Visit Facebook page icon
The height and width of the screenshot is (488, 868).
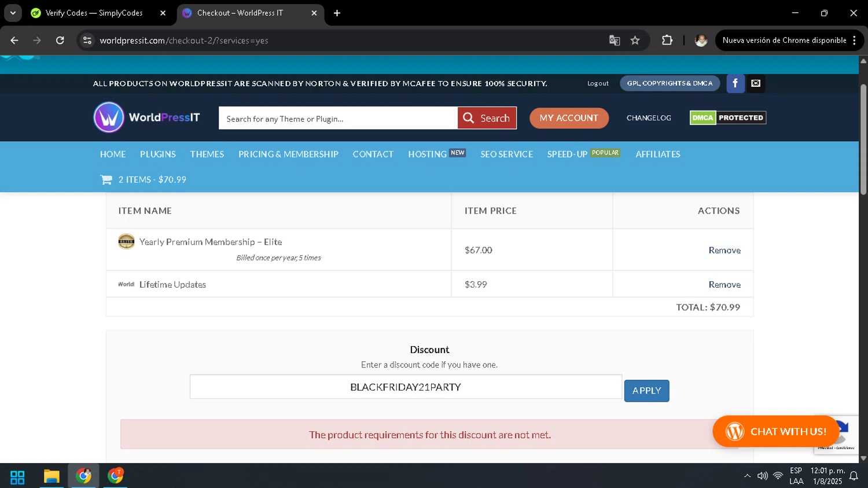(735, 83)
